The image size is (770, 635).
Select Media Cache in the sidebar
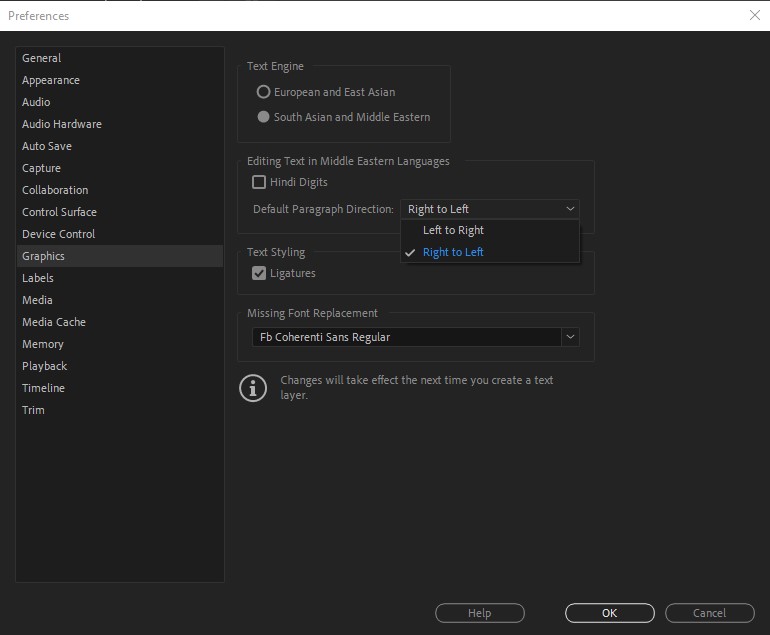pos(54,322)
